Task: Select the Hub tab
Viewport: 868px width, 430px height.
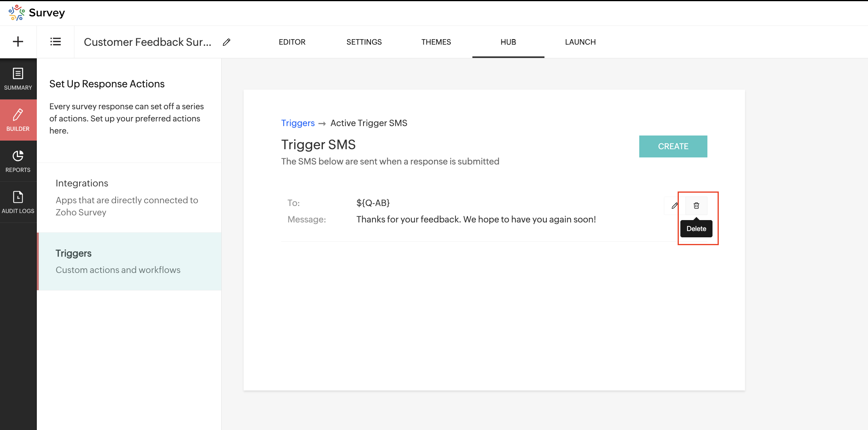Action: (508, 42)
